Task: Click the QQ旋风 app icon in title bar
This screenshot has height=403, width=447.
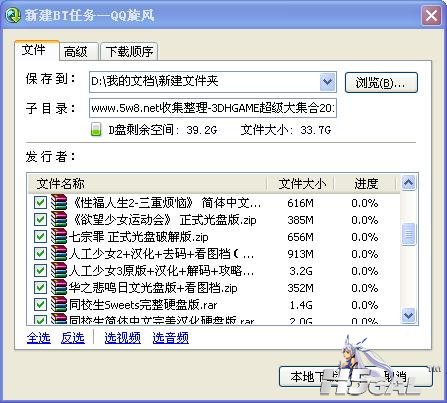Action: [14, 15]
